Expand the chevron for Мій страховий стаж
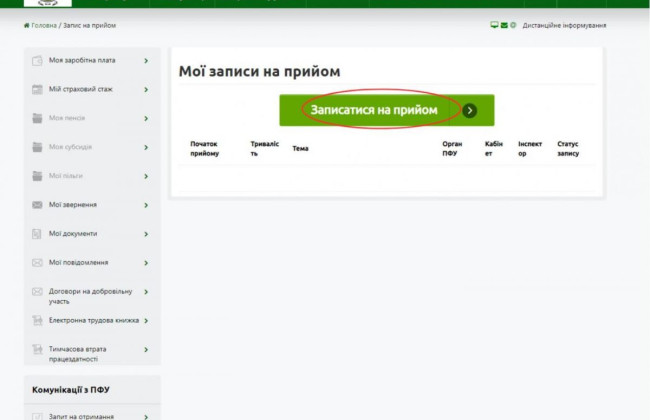The image size is (650, 420). coord(146,90)
